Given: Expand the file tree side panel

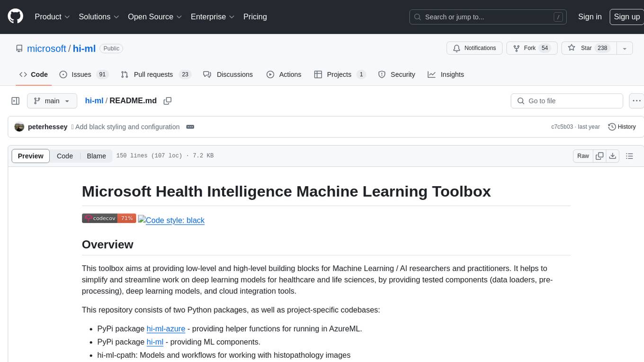Looking at the screenshot, I should click(x=16, y=101).
